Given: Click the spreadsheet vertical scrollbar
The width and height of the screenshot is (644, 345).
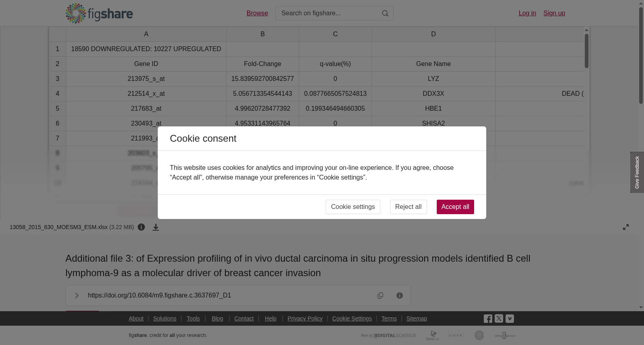Looking at the screenshot, I should point(586,51).
